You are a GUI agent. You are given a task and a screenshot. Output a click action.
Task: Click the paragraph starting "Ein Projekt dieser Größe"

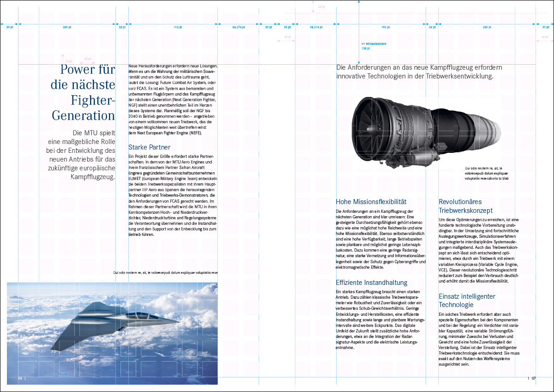point(173,196)
